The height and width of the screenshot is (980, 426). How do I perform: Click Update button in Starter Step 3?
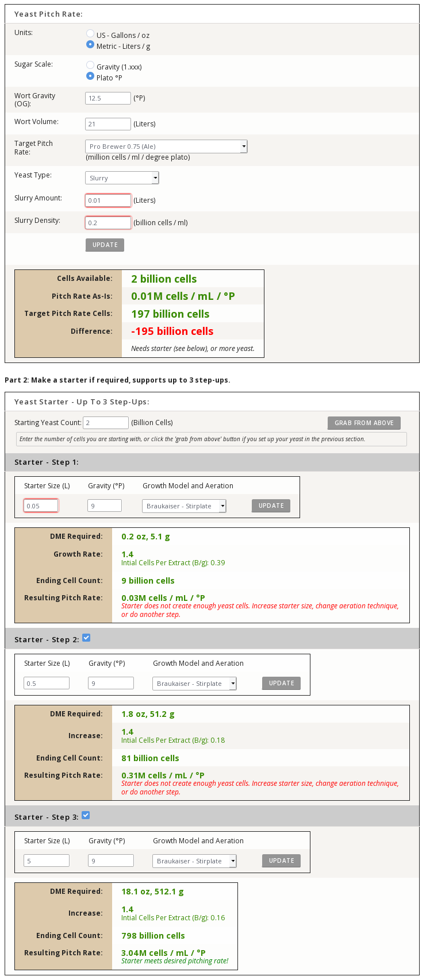coord(281,861)
